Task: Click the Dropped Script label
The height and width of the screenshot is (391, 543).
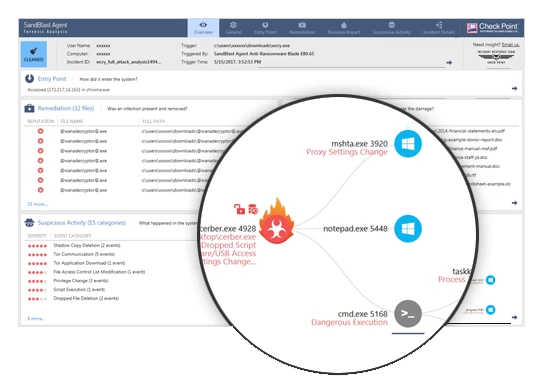Action: pyautogui.click(x=229, y=245)
